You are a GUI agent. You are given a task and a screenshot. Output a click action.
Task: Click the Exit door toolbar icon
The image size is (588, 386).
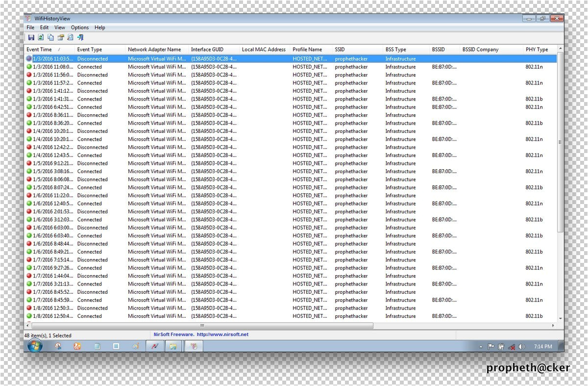[80, 38]
